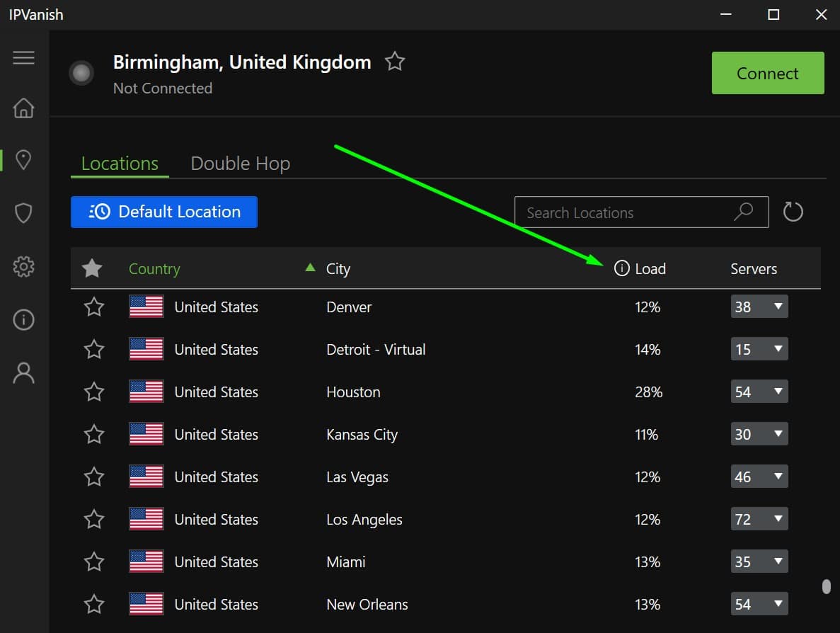Click the magnifier search icon

coord(744,212)
